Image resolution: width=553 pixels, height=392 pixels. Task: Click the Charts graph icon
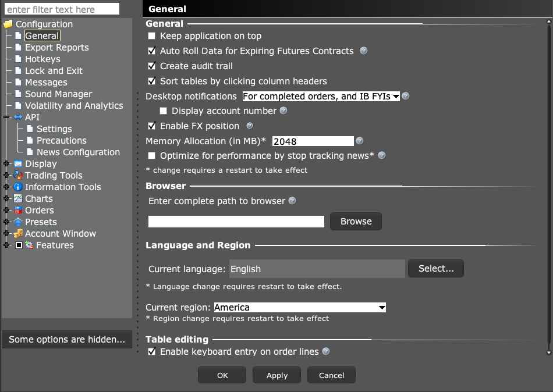click(18, 198)
